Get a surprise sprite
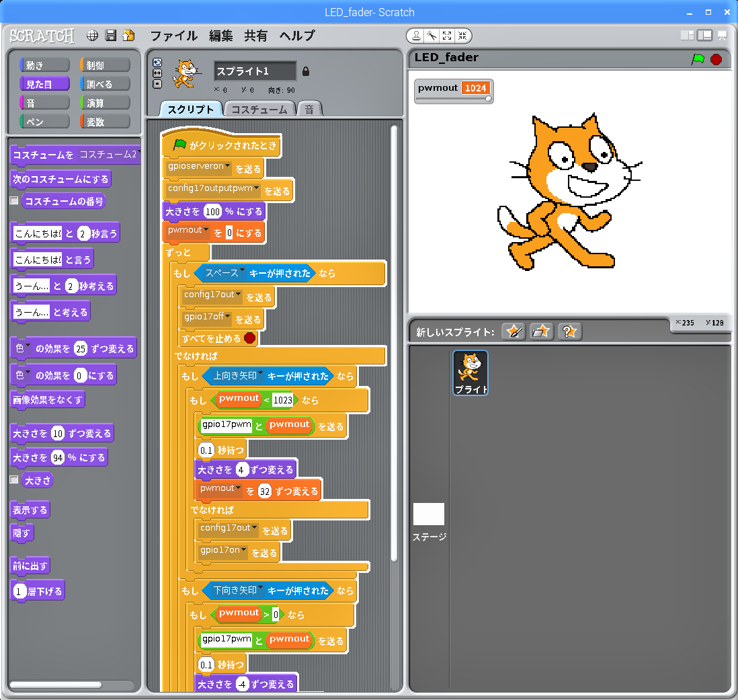738x700 pixels. 569,332
